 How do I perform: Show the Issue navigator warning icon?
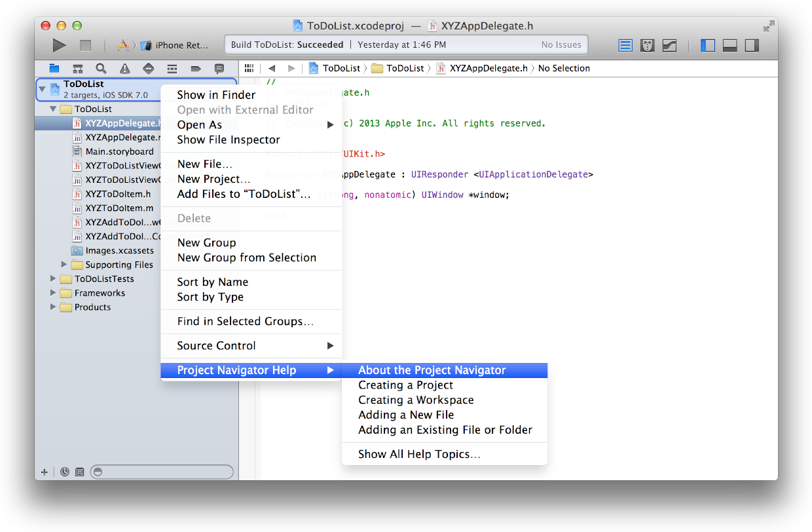[x=124, y=68]
